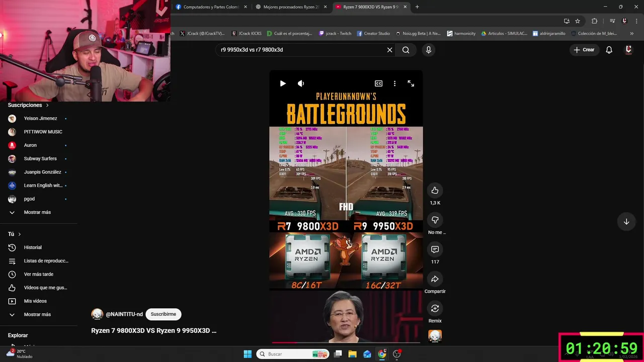Like the Short with 1,3 K likes
Viewport: 644px width, 362px height.
[x=435, y=191]
